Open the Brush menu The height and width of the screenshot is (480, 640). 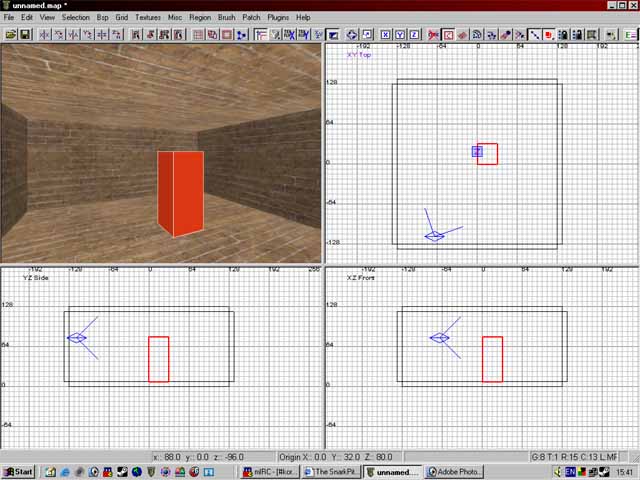tap(227, 17)
